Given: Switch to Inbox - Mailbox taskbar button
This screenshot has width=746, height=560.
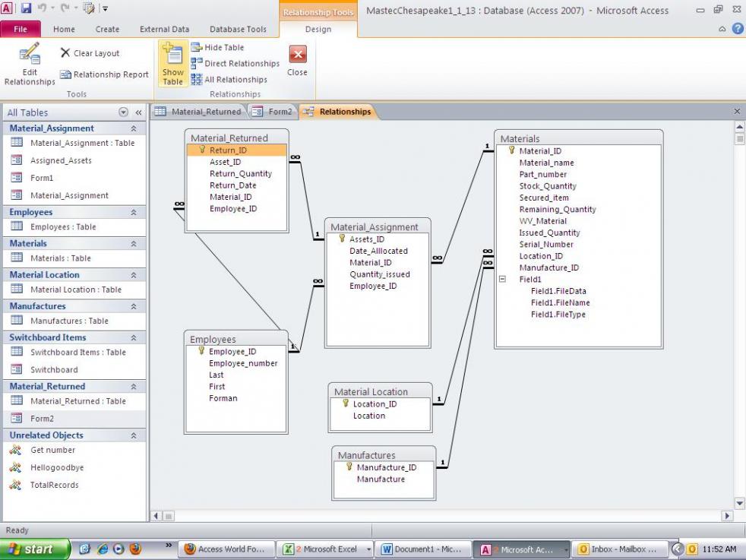Looking at the screenshot, I should pyautogui.click(x=619, y=549).
